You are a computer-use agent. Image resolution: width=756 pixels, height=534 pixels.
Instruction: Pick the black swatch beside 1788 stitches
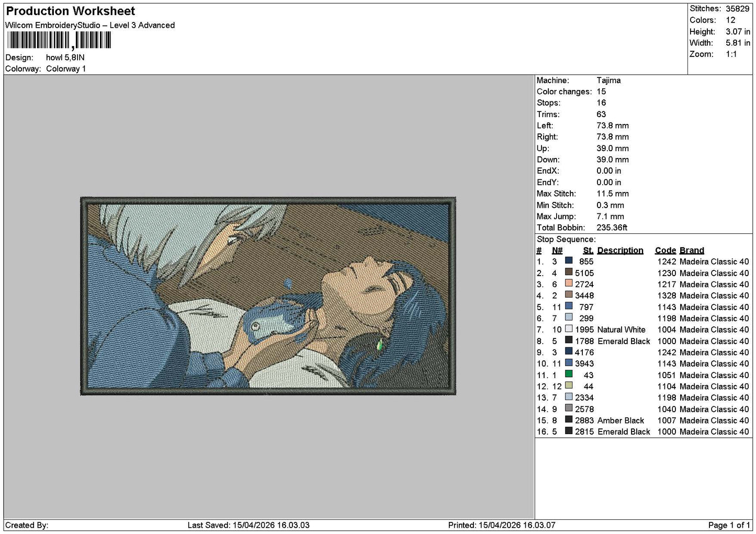(x=569, y=340)
